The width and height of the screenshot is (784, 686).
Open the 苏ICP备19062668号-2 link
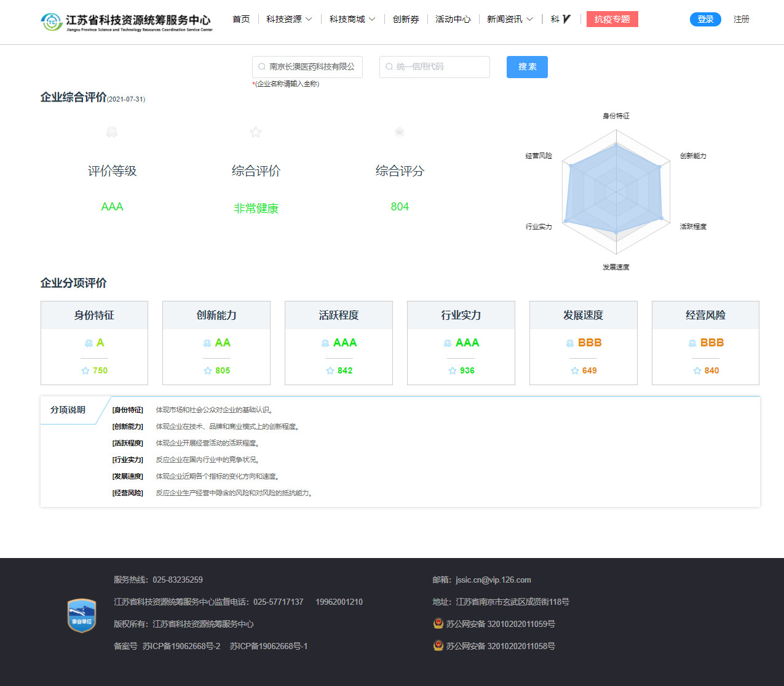pos(181,646)
